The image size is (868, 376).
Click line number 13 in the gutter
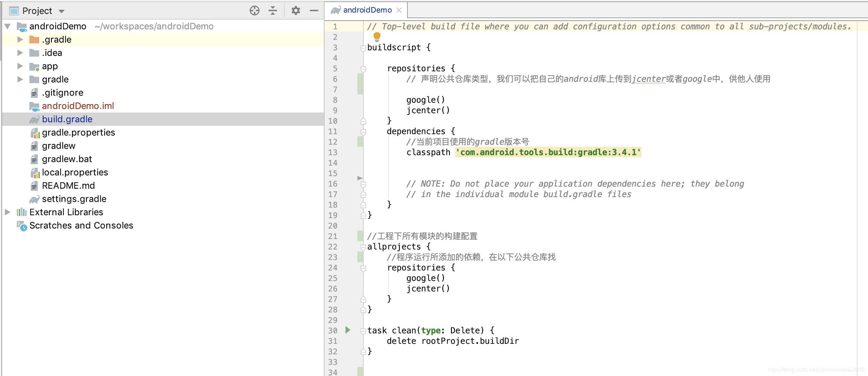333,152
